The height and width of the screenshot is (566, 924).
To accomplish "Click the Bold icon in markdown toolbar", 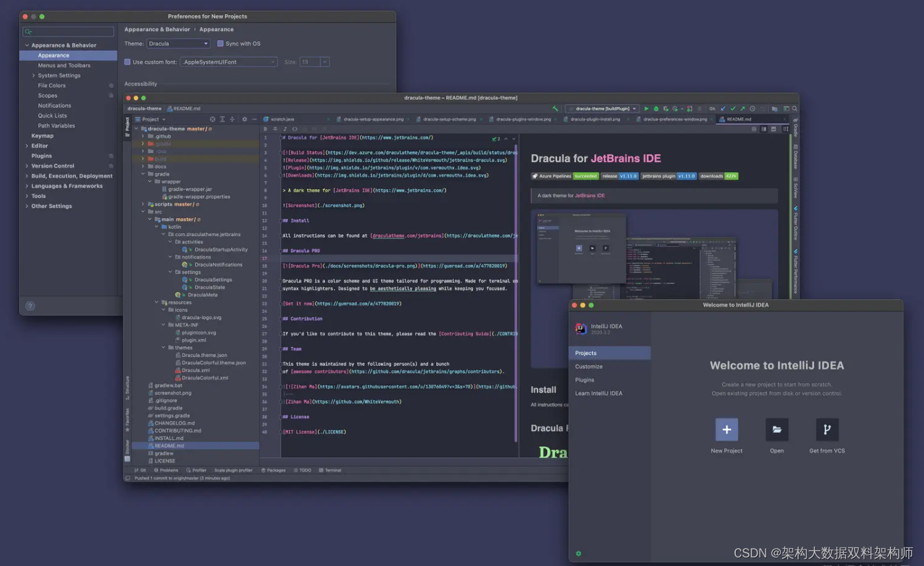I will pos(265,129).
